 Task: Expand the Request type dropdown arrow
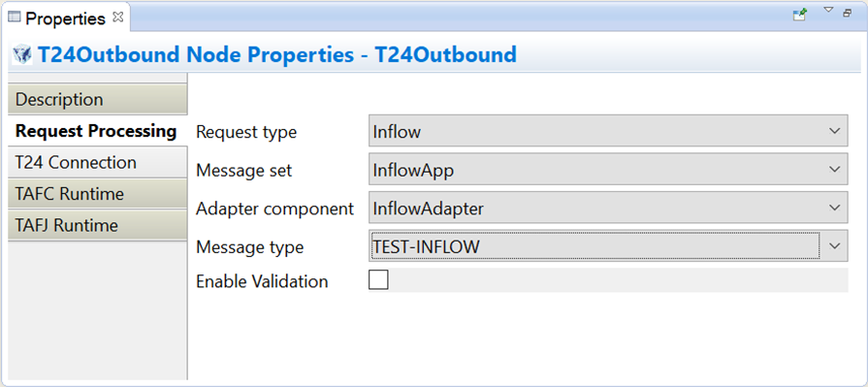pos(834,131)
